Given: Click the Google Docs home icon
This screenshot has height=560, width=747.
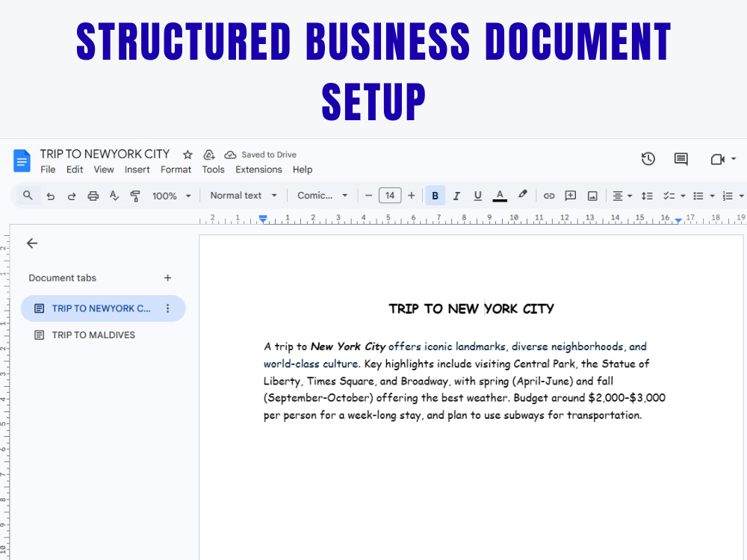Looking at the screenshot, I should pyautogui.click(x=22, y=161).
